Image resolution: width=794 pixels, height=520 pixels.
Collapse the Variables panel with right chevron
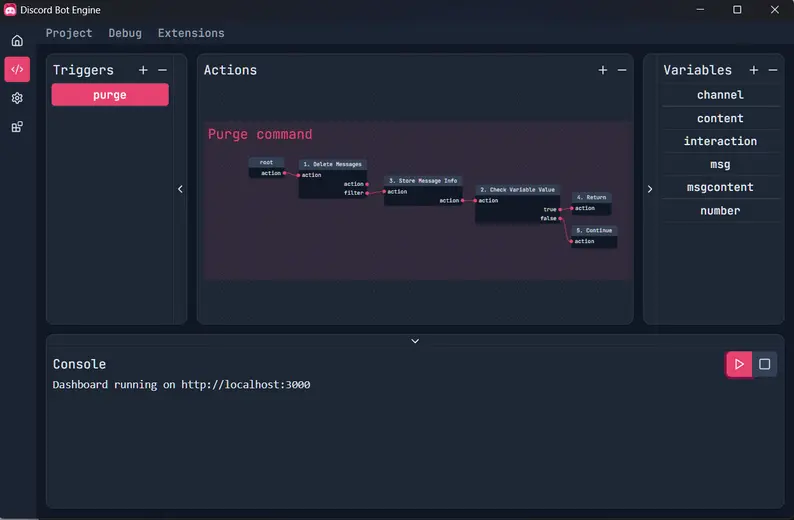pos(650,189)
